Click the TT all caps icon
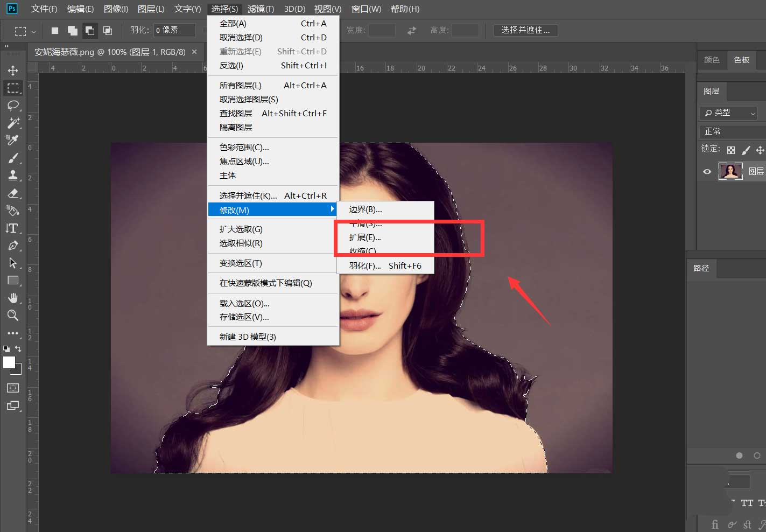This screenshot has width=766, height=532. click(747, 503)
